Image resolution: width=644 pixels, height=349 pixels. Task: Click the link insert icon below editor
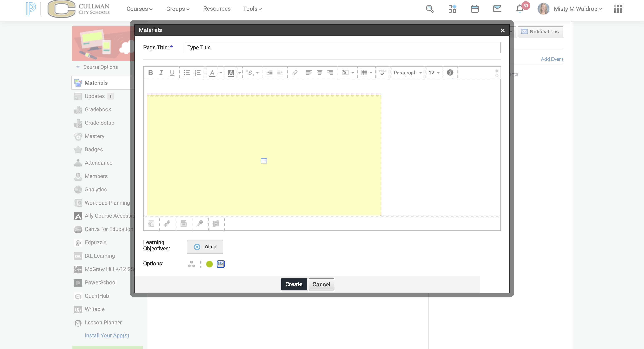[x=167, y=223]
